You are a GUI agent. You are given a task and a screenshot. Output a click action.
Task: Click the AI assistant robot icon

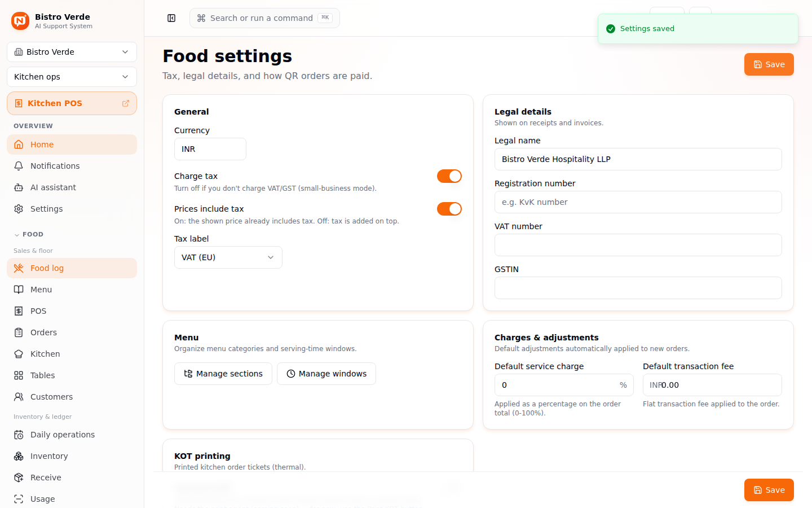(x=19, y=187)
